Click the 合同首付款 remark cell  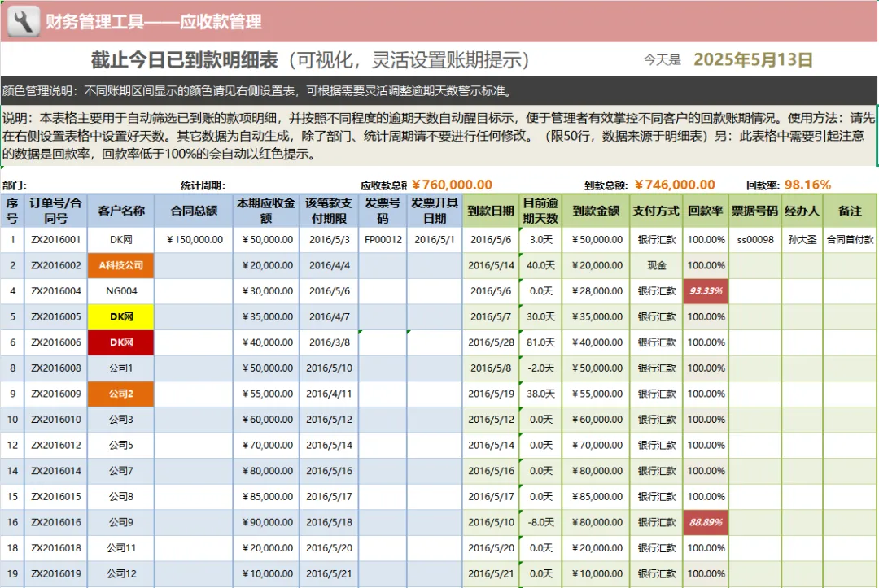pos(850,240)
